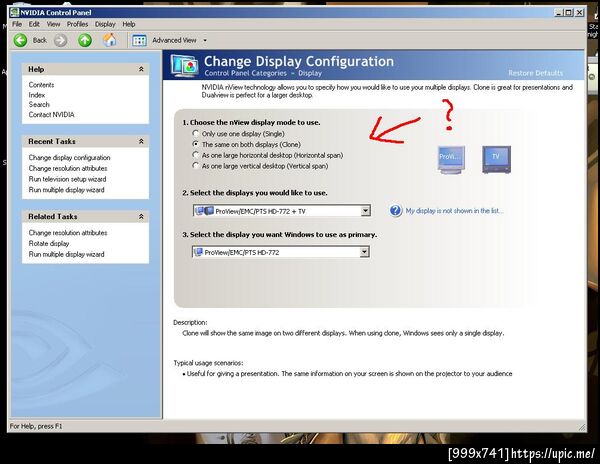Select Vertical span desktop option
This screenshot has height=464, width=600.
(x=196, y=166)
